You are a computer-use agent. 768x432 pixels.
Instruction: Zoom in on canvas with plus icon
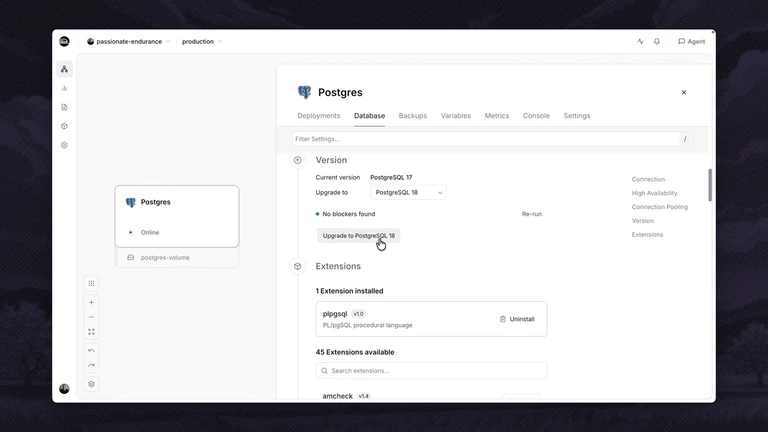click(x=91, y=303)
